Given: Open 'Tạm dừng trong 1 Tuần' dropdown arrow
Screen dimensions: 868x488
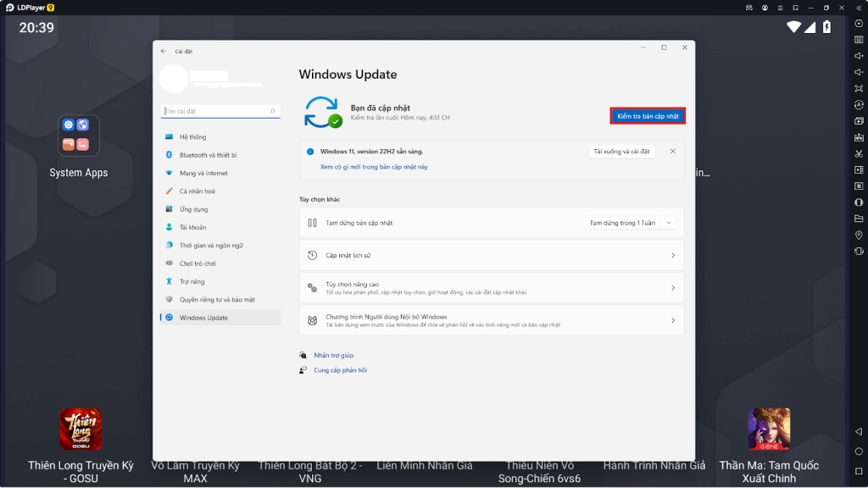Looking at the screenshot, I should 669,223.
